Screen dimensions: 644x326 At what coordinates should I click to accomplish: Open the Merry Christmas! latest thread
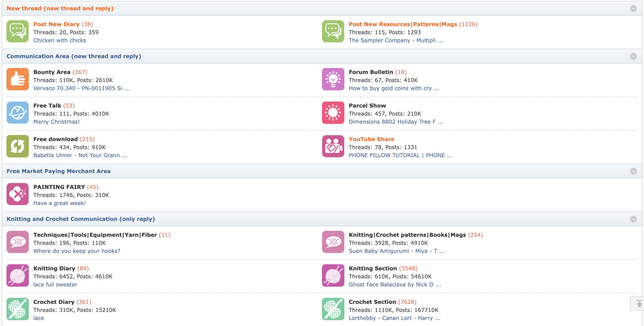[x=57, y=122]
